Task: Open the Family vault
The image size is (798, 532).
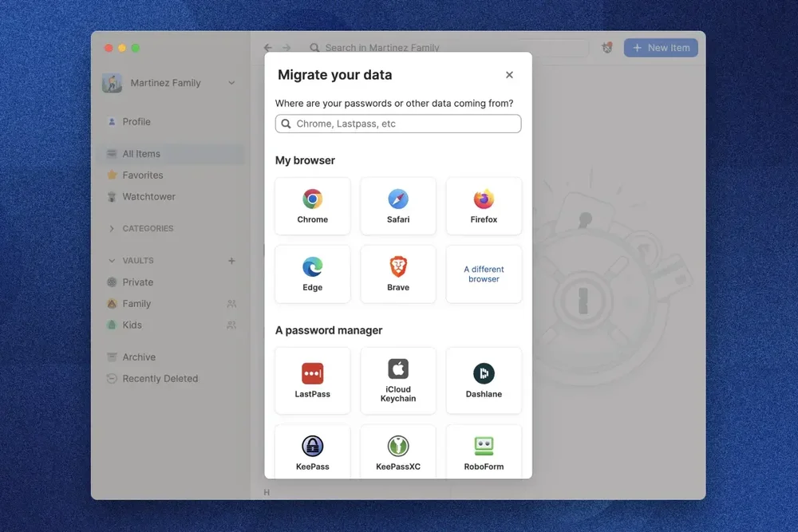Action: click(171, 304)
